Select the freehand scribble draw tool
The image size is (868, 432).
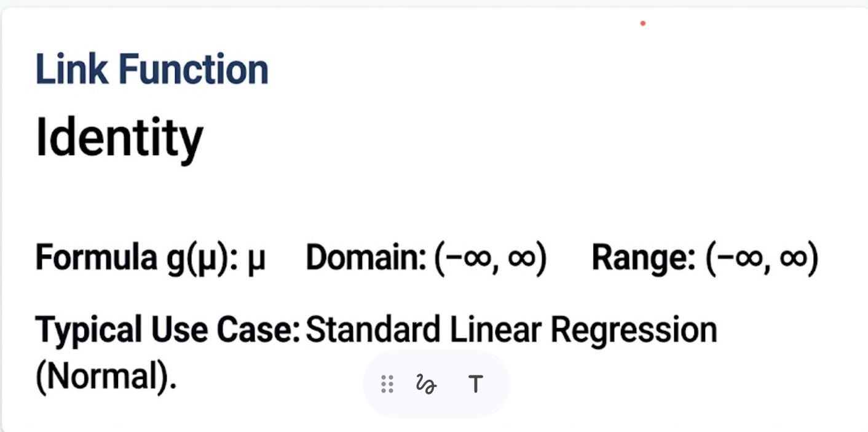point(426,384)
